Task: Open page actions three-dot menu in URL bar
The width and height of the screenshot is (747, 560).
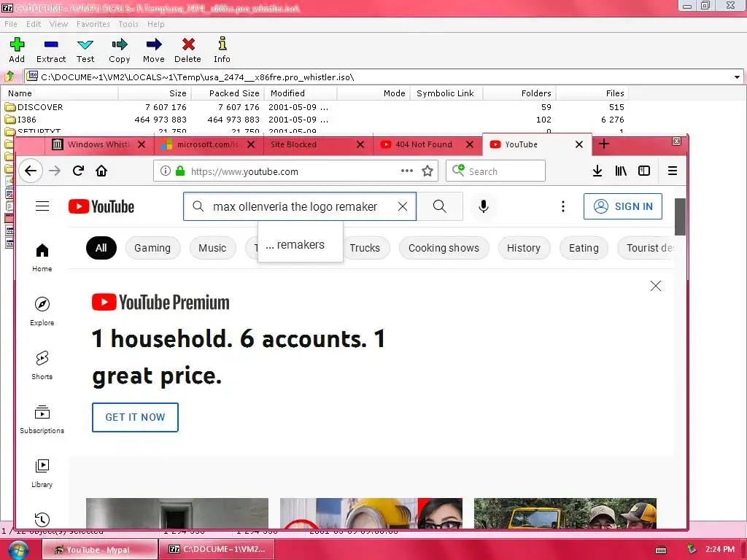Action: pyautogui.click(x=407, y=171)
